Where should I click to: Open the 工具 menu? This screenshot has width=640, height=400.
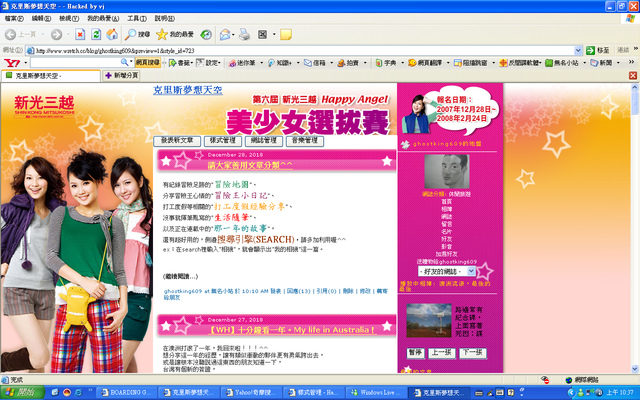(137, 18)
